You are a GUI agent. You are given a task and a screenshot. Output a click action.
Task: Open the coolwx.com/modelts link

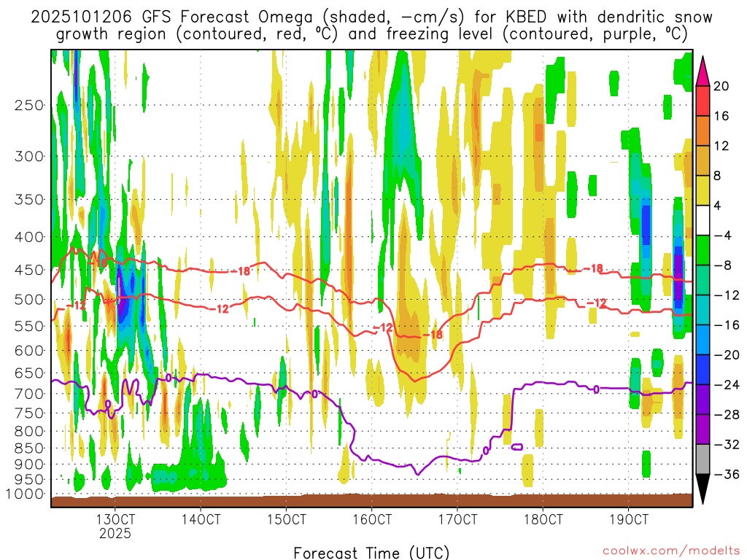pos(671,551)
